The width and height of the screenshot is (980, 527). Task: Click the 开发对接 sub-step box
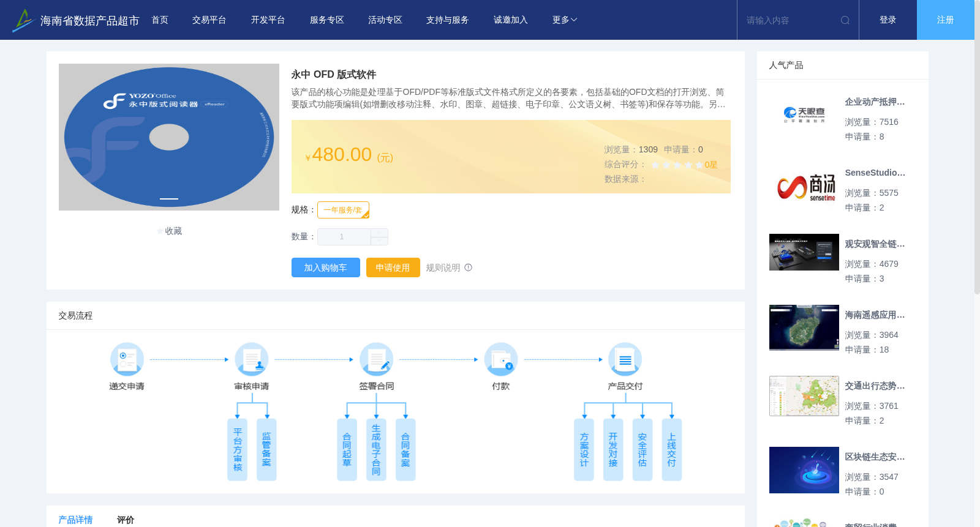(x=613, y=449)
